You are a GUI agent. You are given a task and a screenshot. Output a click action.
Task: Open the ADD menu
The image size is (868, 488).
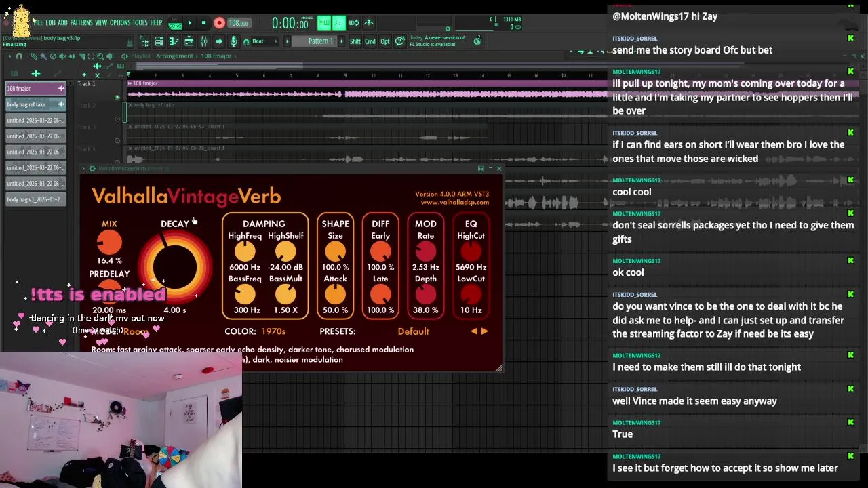pyautogui.click(x=63, y=22)
